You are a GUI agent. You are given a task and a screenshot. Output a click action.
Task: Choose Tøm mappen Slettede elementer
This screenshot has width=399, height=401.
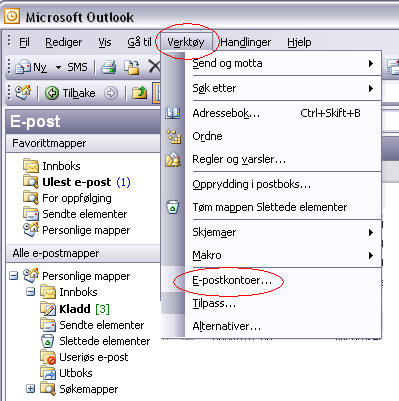point(283,207)
